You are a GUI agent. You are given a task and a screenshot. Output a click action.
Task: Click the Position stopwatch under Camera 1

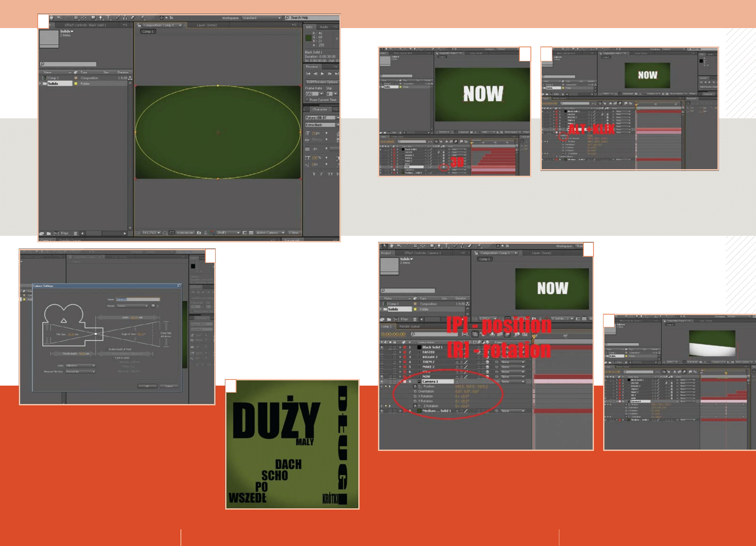415,386
